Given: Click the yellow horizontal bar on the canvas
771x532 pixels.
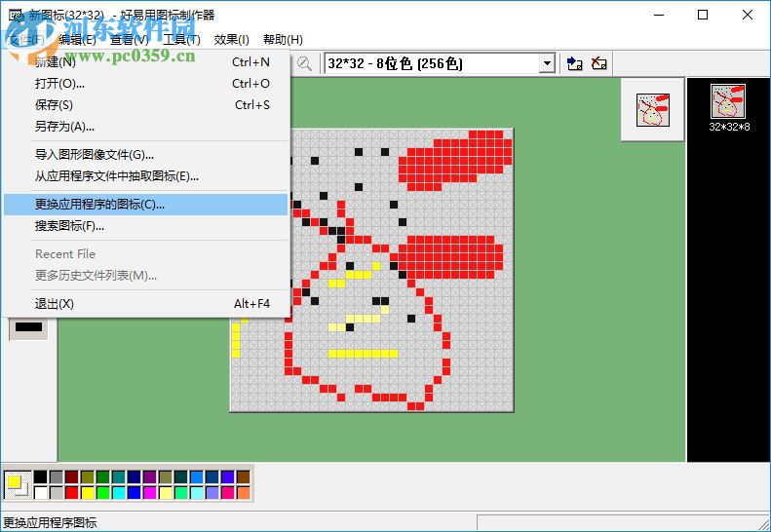Looking at the screenshot, I should coord(363,354).
